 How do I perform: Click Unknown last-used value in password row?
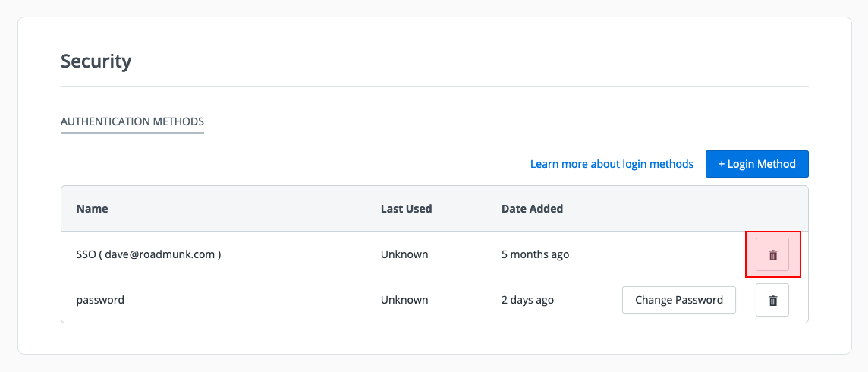(404, 300)
